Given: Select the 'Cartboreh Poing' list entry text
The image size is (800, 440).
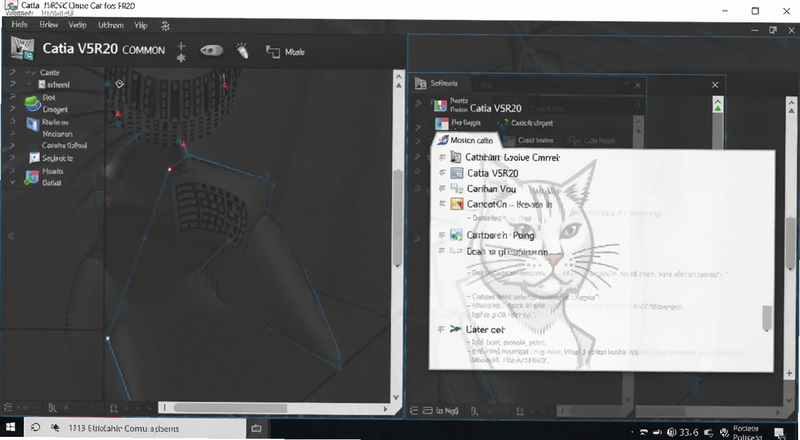Looking at the screenshot, I should click(501, 235).
